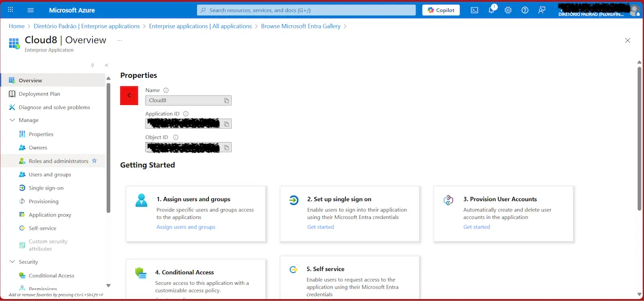This screenshot has height=301, width=644.
Task: Open Owners menu item
Action: [x=38, y=148]
